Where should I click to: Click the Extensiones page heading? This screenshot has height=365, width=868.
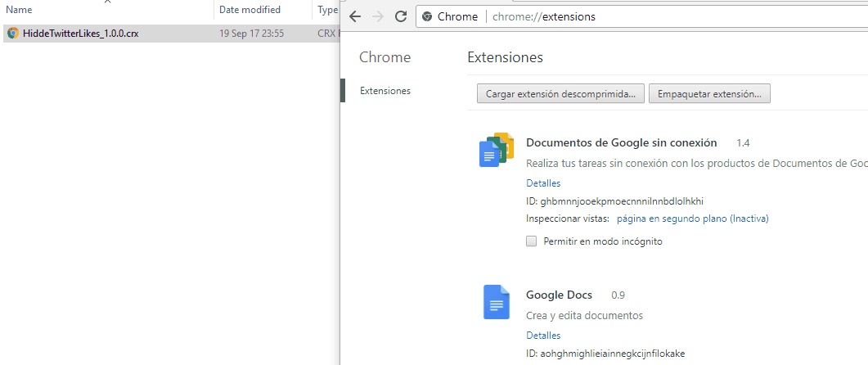506,57
